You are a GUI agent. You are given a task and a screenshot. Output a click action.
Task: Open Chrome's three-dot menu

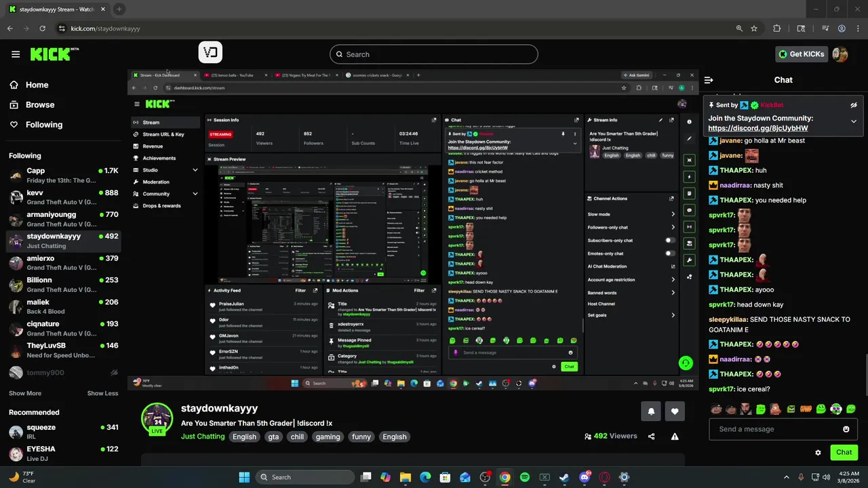pyautogui.click(x=859, y=28)
